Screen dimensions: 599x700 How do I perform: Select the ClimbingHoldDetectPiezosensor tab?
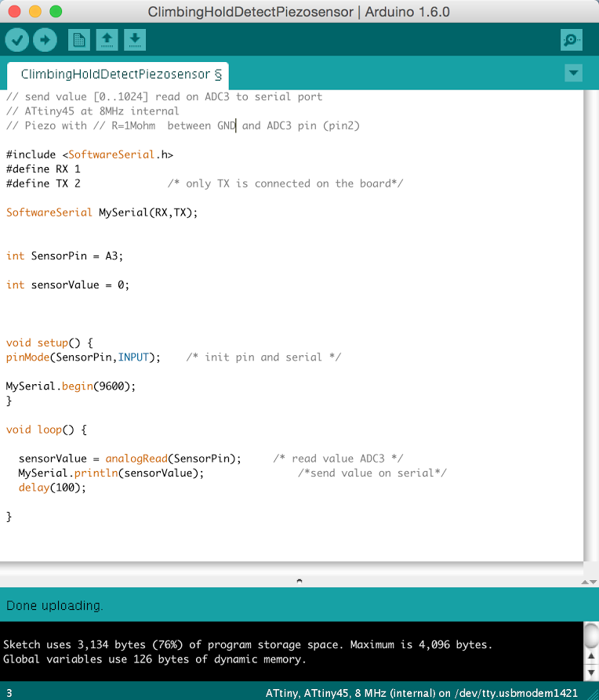[118, 74]
